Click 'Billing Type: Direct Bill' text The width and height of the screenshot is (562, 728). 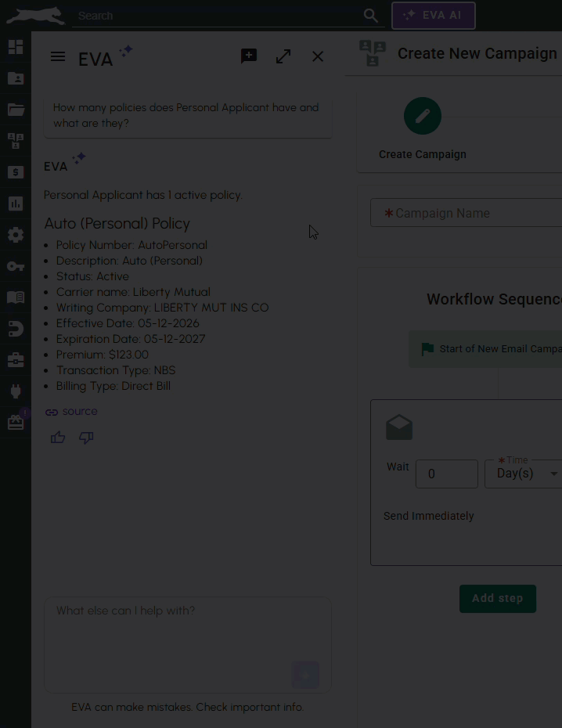tap(113, 386)
